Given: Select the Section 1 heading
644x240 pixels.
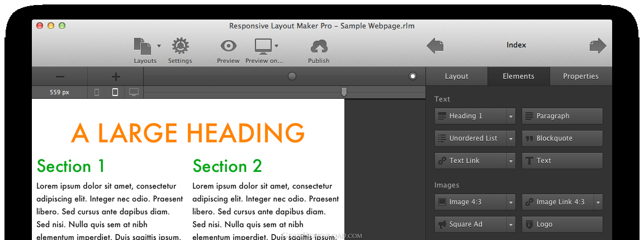Looking at the screenshot, I should point(70,166).
